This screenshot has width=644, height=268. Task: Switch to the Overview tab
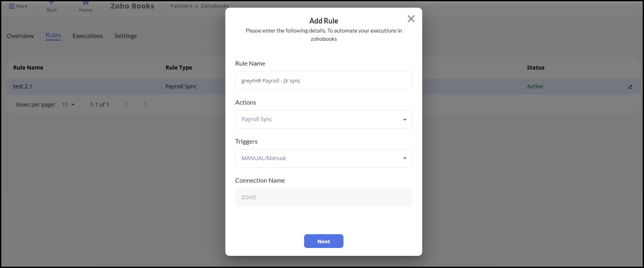point(20,36)
